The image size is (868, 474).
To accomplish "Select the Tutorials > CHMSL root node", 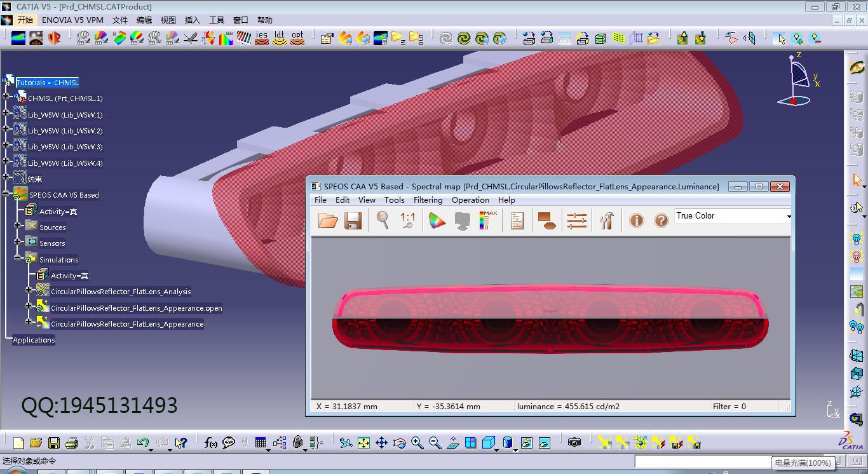I will pos(48,83).
